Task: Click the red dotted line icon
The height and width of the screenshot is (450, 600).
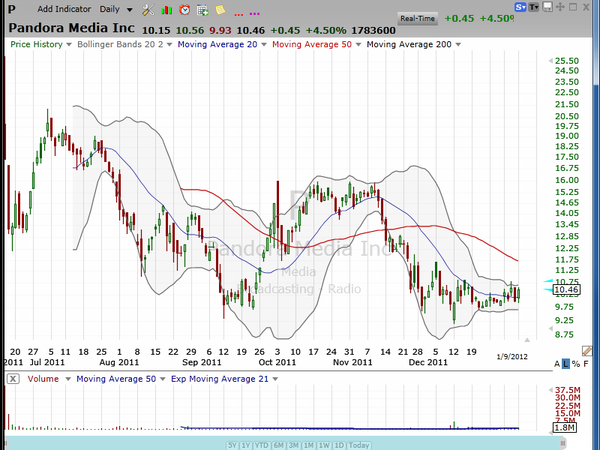Action: (x=238, y=14)
